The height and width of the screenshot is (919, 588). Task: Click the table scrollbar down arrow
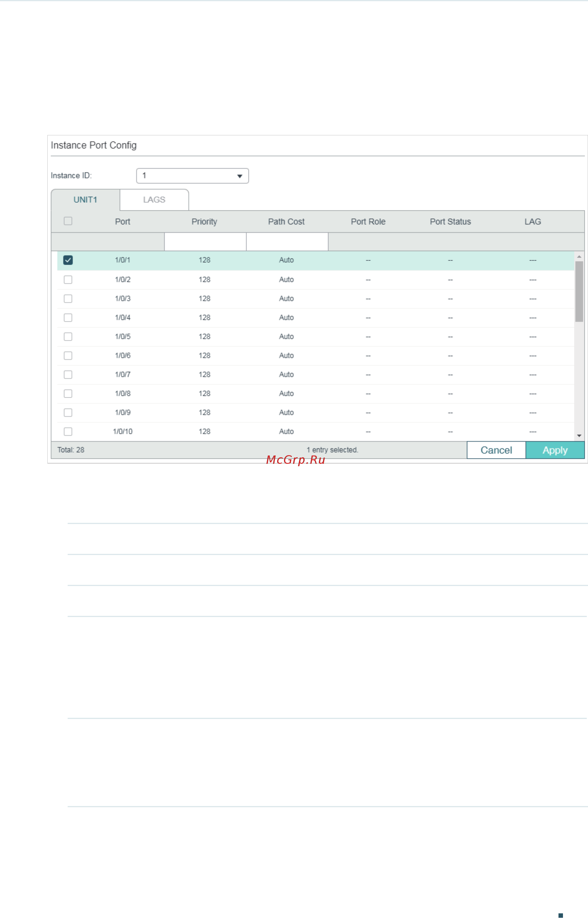coord(579,436)
